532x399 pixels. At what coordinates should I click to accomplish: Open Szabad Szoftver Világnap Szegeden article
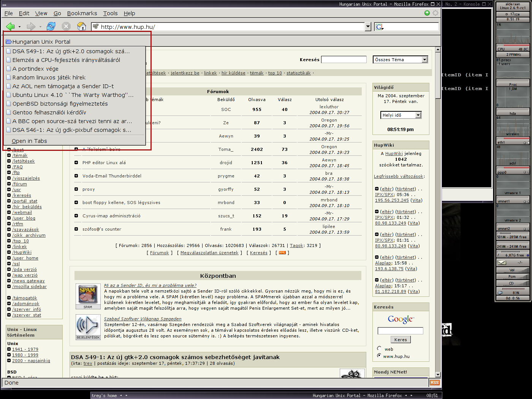click(143, 319)
